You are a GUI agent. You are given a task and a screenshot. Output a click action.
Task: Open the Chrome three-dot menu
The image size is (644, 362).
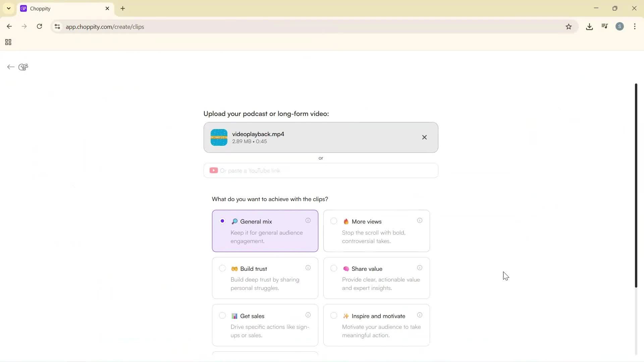pos(635,26)
